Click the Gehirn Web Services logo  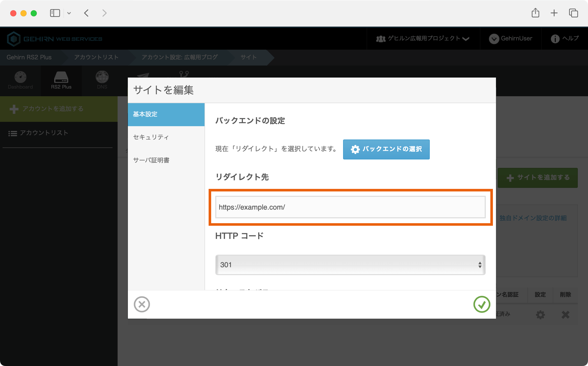click(55, 38)
